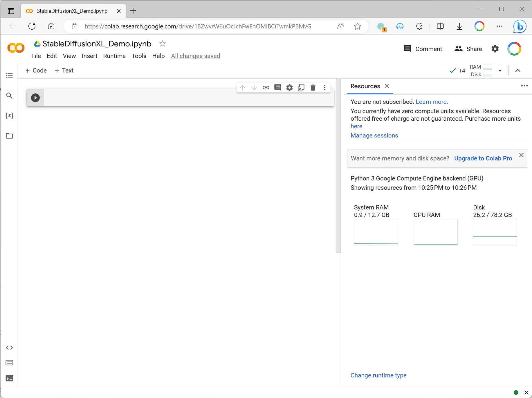The image size is (532, 398).
Task: Close the bottom status bar
Action: pos(526,392)
